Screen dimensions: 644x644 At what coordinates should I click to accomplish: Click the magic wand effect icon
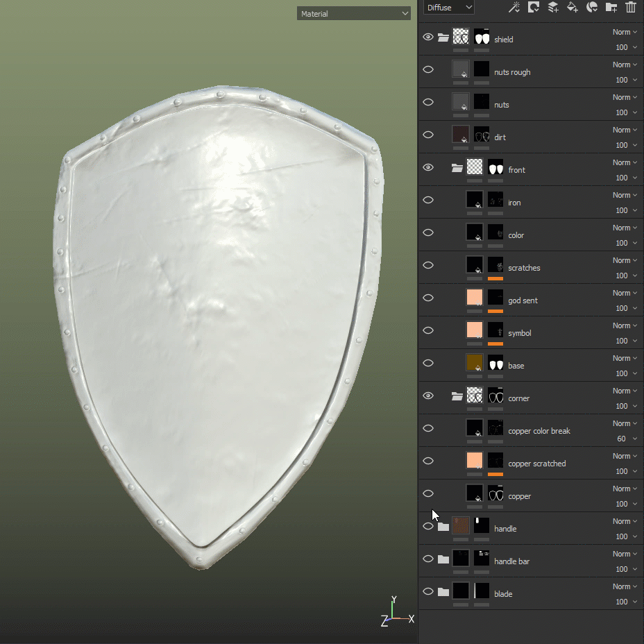pos(514,7)
